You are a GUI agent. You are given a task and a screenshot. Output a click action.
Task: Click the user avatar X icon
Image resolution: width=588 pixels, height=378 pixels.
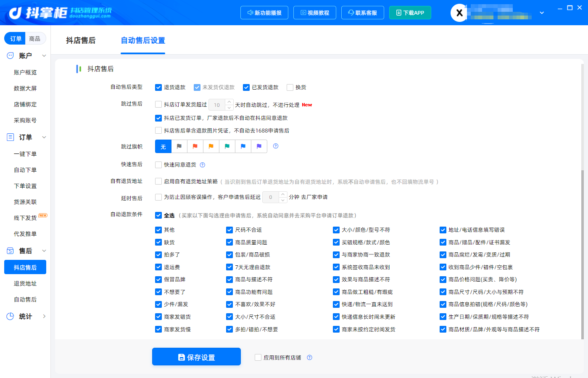459,13
